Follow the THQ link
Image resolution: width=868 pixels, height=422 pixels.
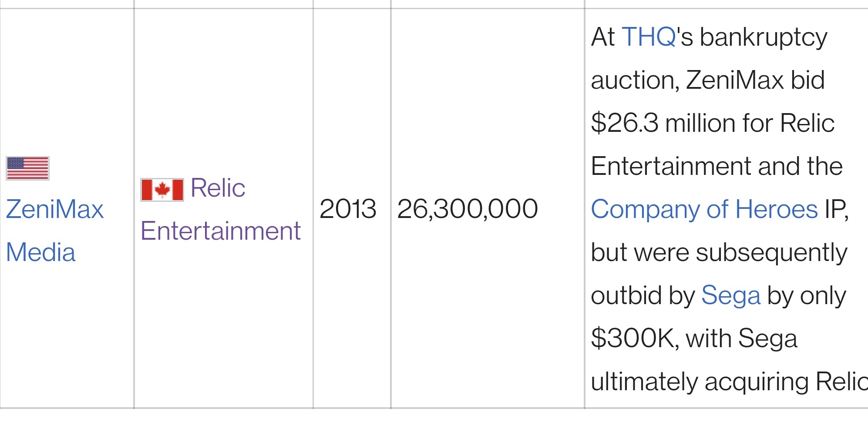pos(649,37)
